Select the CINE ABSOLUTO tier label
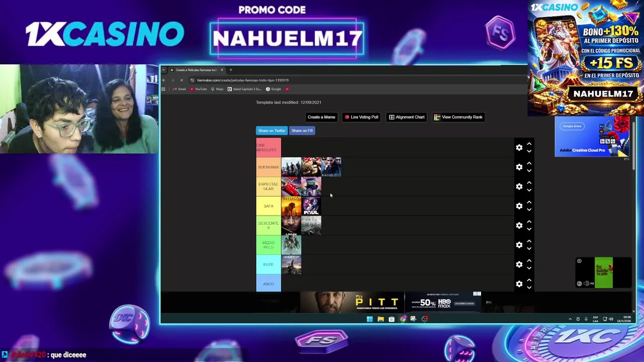 pos(268,147)
